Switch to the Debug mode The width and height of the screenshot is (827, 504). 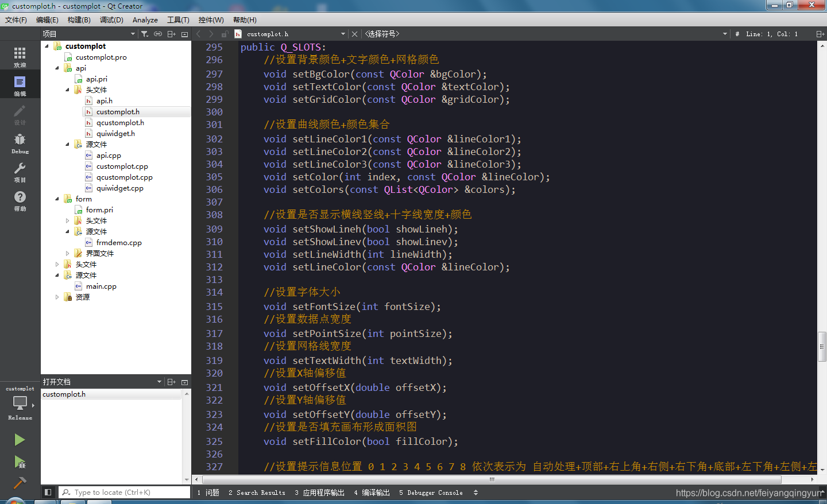pyautogui.click(x=20, y=143)
